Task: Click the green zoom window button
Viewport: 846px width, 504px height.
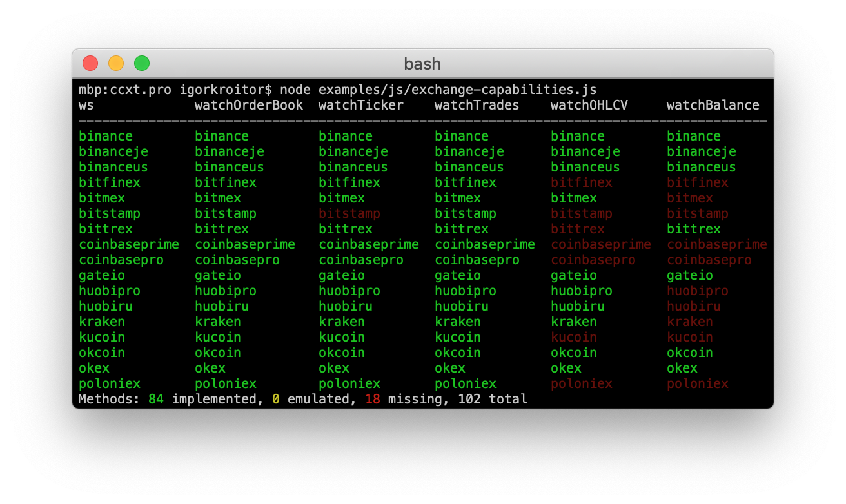Action: tap(141, 63)
